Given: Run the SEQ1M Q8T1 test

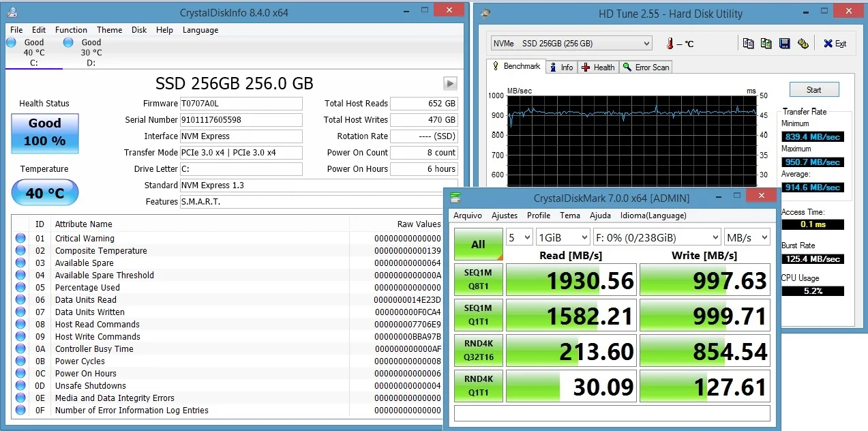Looking at the screenshot, I should 478,280.
